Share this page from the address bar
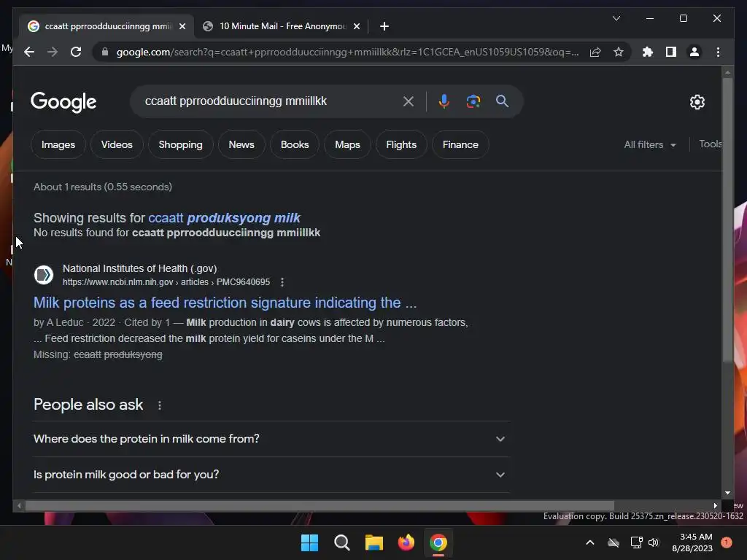This screenshot has height=560, width=747. (x=595, y=52)
